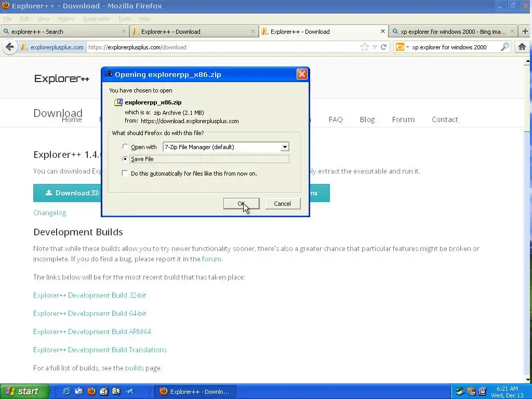Bookmark page with the star icon
Image resolution: width=532 pixels, height=399 pixels.
pos(364,47)
